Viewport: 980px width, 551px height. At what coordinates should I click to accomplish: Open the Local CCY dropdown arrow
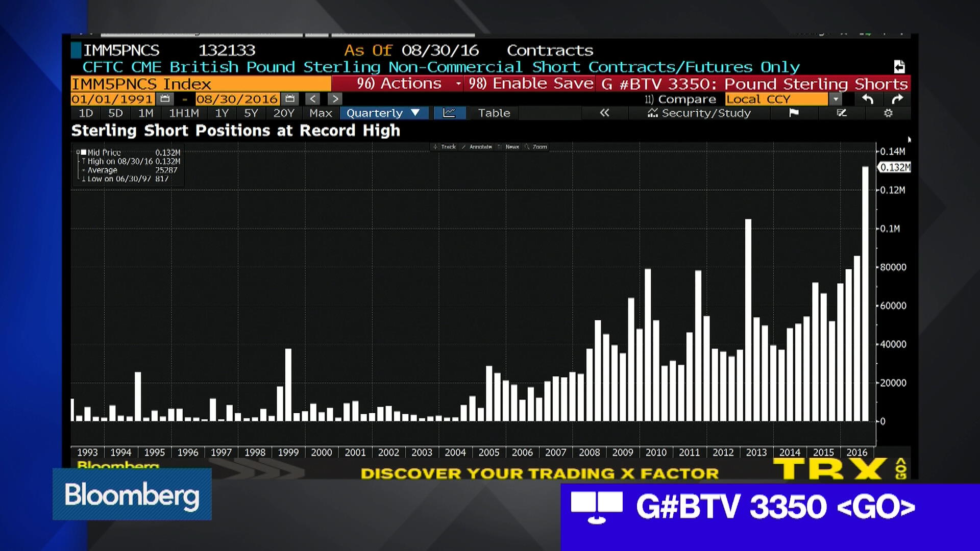click(836, 99)
